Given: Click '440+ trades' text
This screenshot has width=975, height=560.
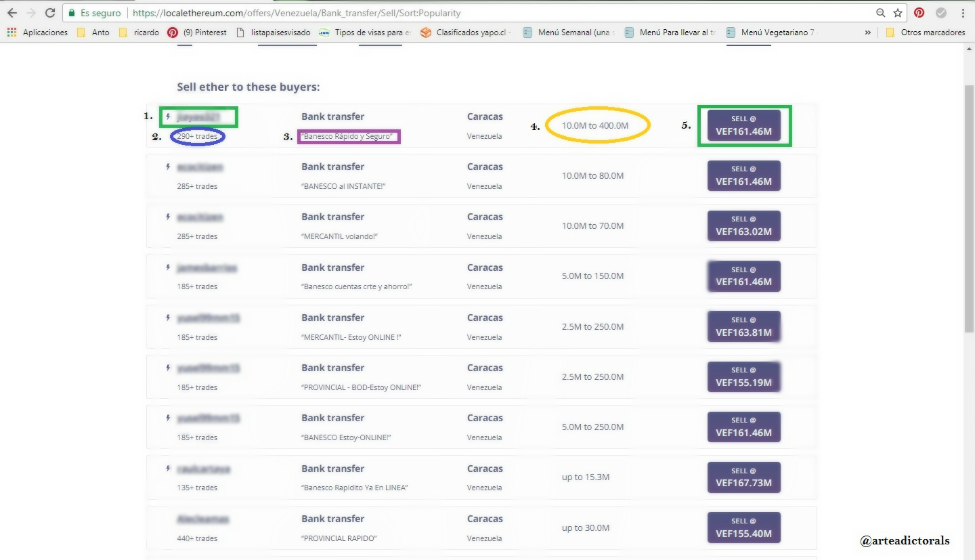Looking at the screenshot, I should [198, 538].
